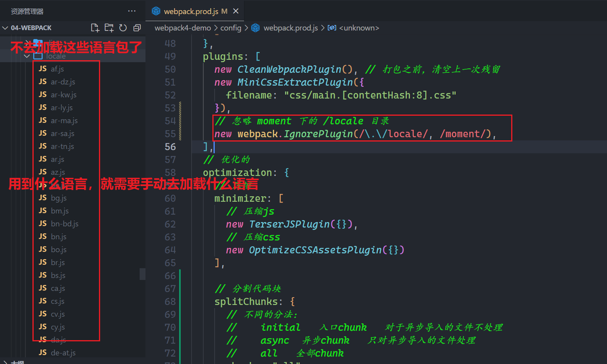
Task: Click line number 49 in the gutter
Action: 170,56
